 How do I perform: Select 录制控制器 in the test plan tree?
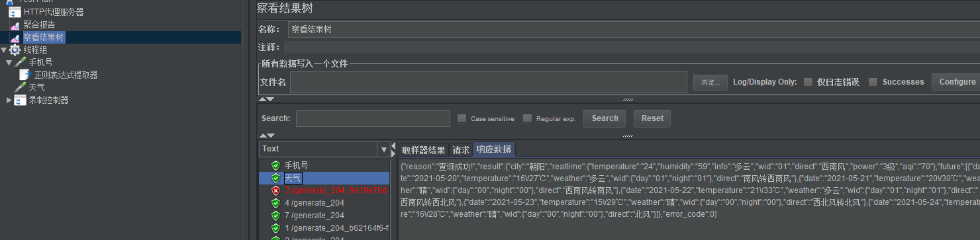pos(48,100)
